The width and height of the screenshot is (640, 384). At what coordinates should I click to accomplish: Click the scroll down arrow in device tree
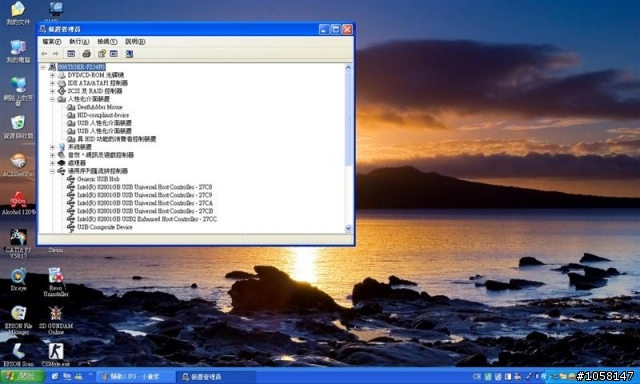pyautogui.click(x=349, y=229)
